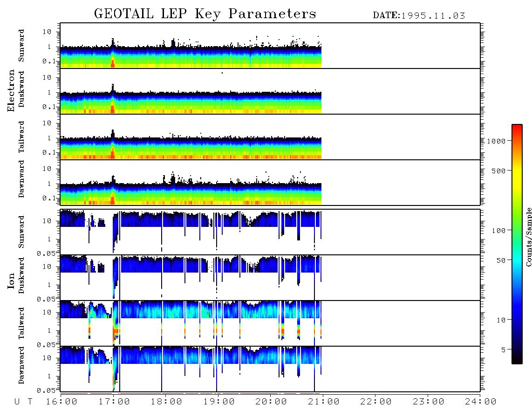Click the '1000' colorbar tick label
Screen dimensions: 532x410
pyautogui.click(x=496, y=141)
